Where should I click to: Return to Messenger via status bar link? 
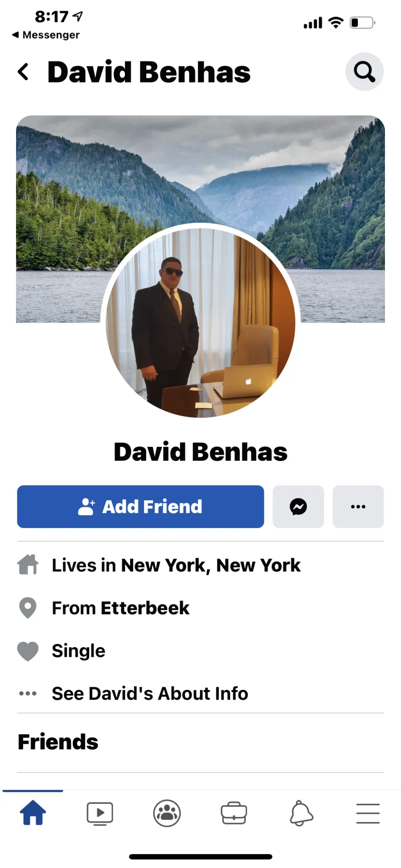click(45, 35)
